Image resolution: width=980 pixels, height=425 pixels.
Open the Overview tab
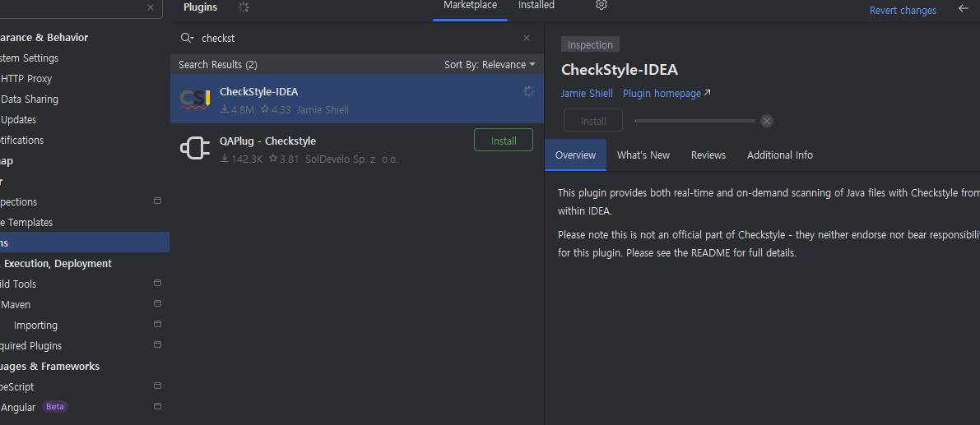(576, 155)
